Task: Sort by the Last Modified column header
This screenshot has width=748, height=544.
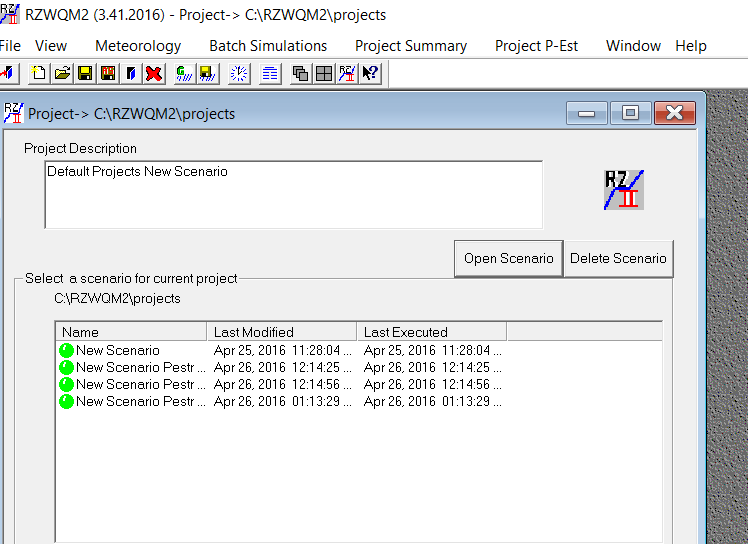Action: 282,332
